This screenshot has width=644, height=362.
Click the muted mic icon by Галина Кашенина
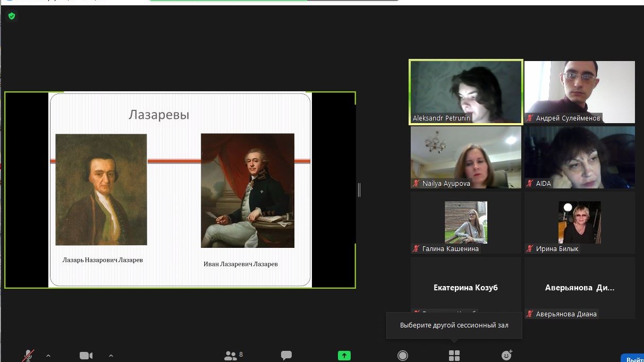point(416,249)
